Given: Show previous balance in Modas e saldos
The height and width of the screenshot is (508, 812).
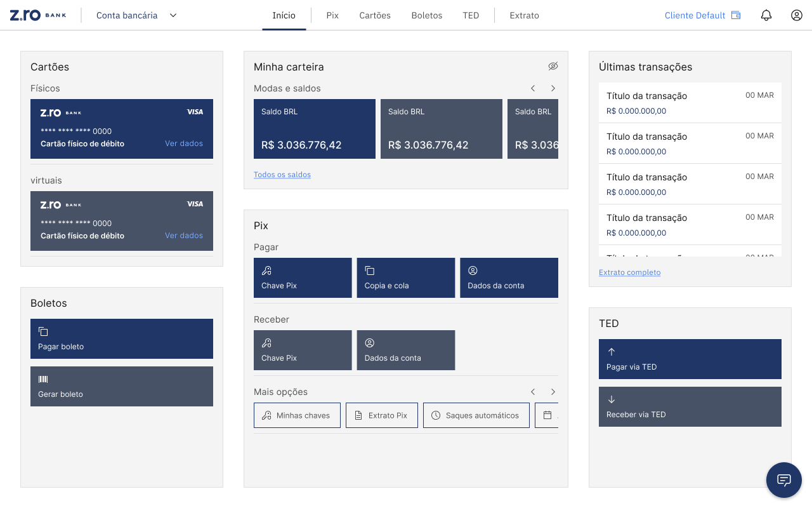Looking at the screenshot, I should (x=533, y=88).
